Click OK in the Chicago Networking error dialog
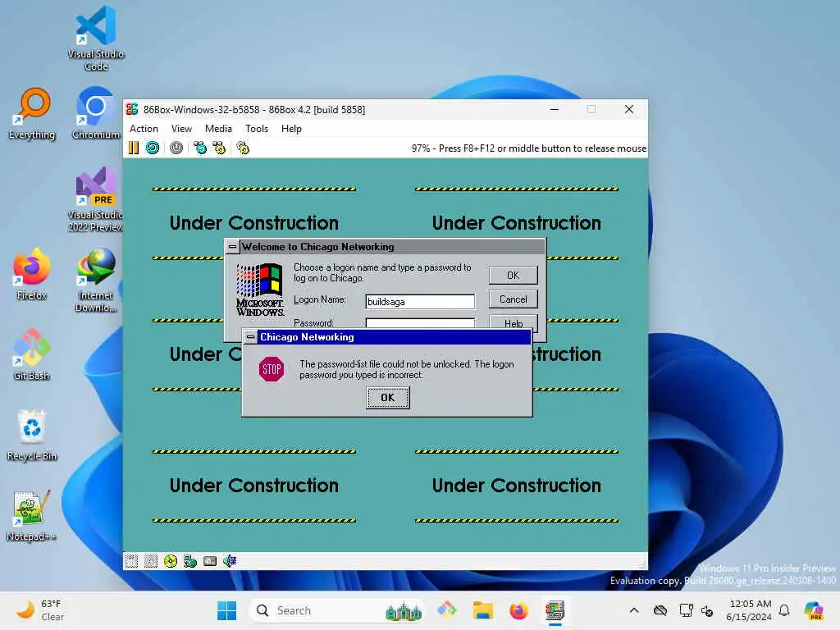 click(x=388, y=398)
